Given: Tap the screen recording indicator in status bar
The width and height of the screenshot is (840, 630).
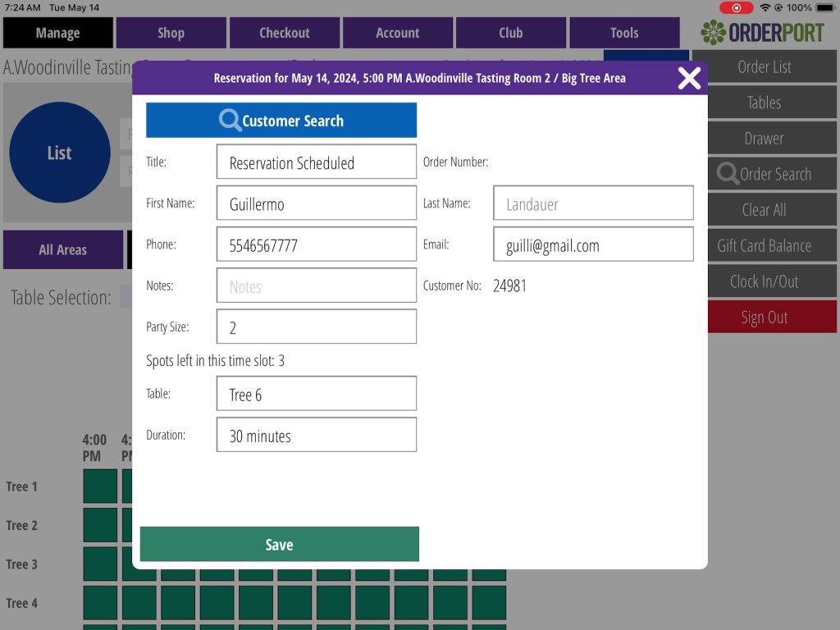Looking at the screenshot, I should [x=736, y=7].
